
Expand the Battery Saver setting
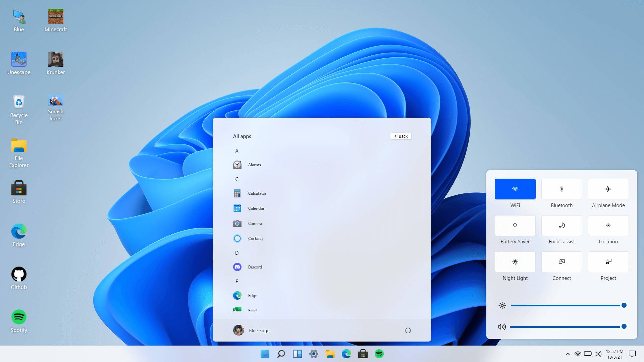515,226
